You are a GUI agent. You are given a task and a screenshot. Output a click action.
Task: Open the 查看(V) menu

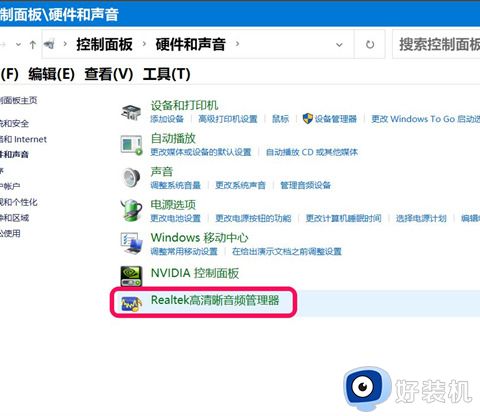(x=109, y=74)
